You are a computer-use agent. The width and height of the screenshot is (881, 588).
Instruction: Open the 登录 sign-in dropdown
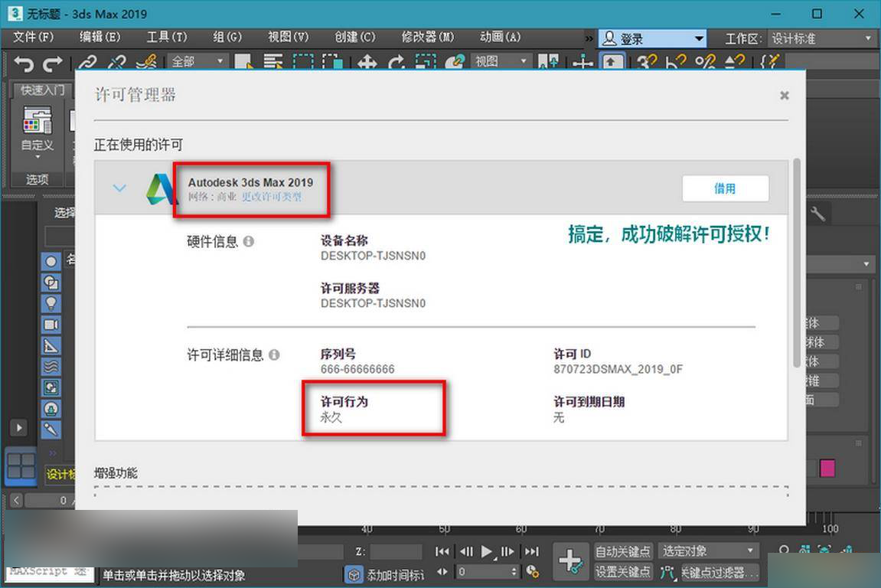[653, 39]
